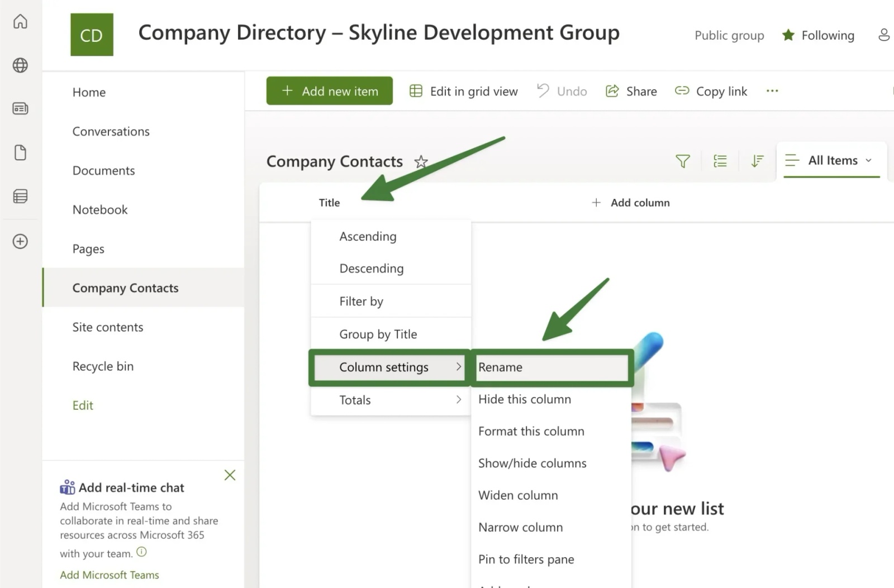Select Widen column
This screenshot has width=894, height=588.
551,495
